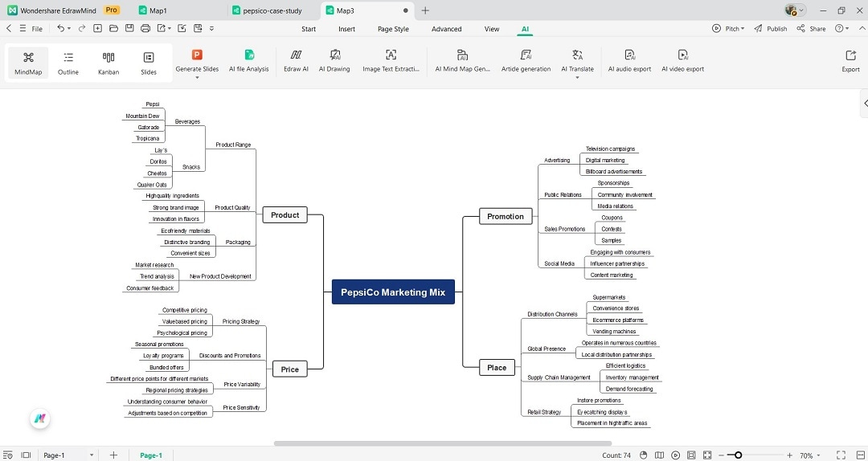Open the Page Style ribbon tab
Screen dimensions: 868x461
[393, 29]
